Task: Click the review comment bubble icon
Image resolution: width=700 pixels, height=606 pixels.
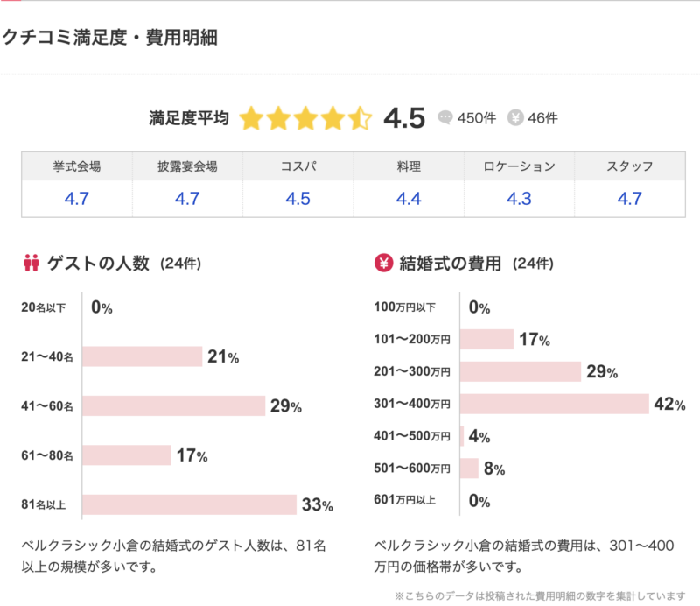Action: (x=445, y=118)
